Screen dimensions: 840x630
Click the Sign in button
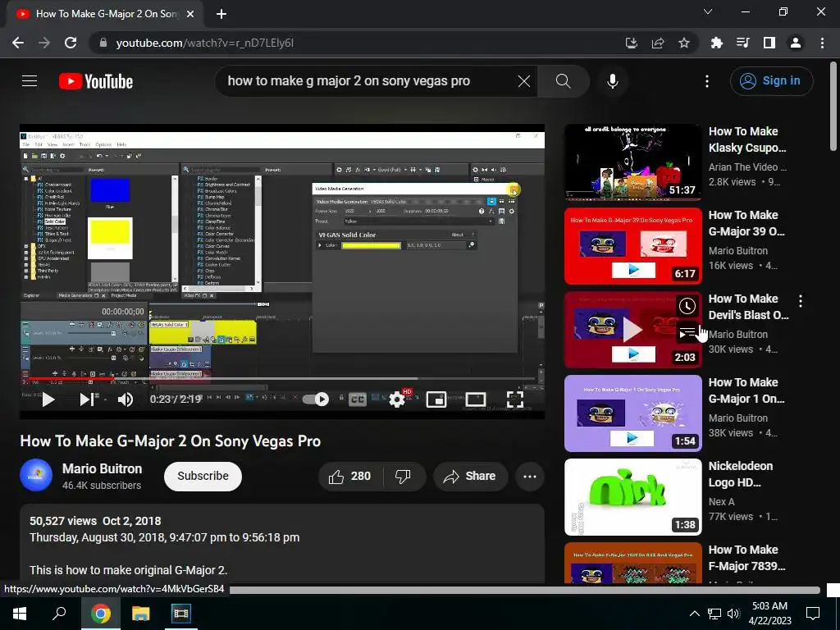tap(771, 81)
